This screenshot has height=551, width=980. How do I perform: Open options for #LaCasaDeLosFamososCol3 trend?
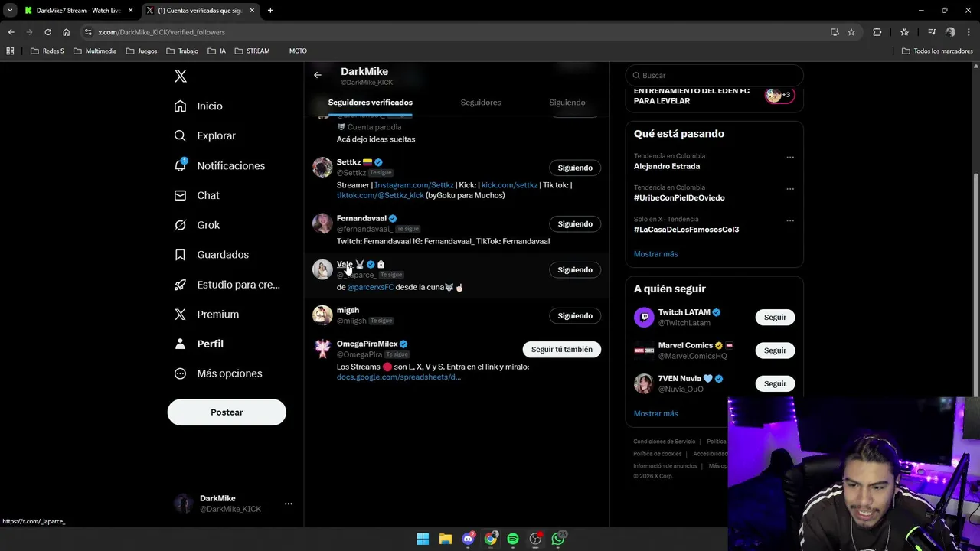coord(790,220)
